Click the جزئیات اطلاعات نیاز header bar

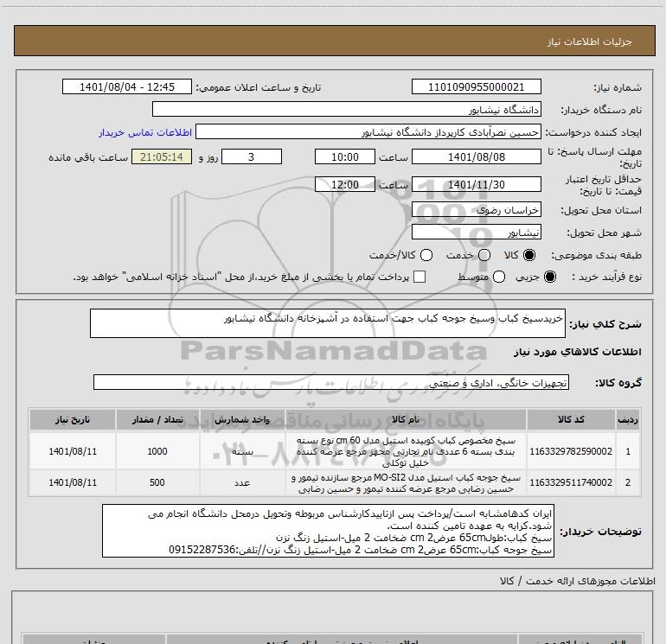[335, 41]
